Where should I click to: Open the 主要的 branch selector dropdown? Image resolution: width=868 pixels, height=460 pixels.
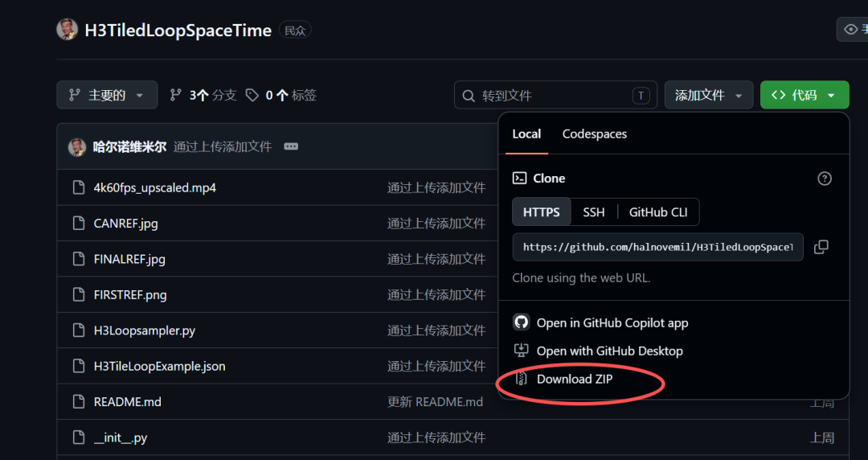tap(107, 95)
